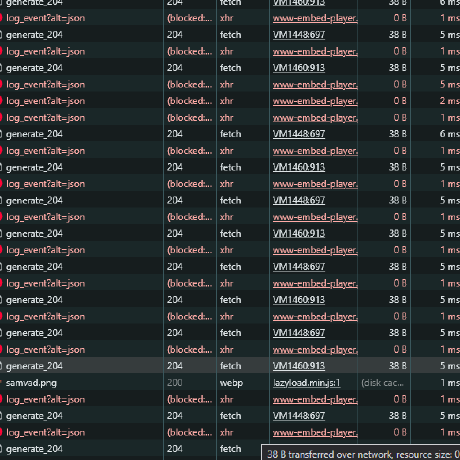Select the samvad.png request row
Image resolution: width=460 pixels, height=460 pixels.
230,383
